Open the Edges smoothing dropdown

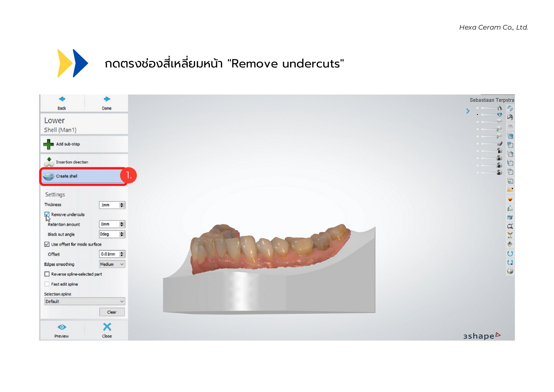(111, 264)
